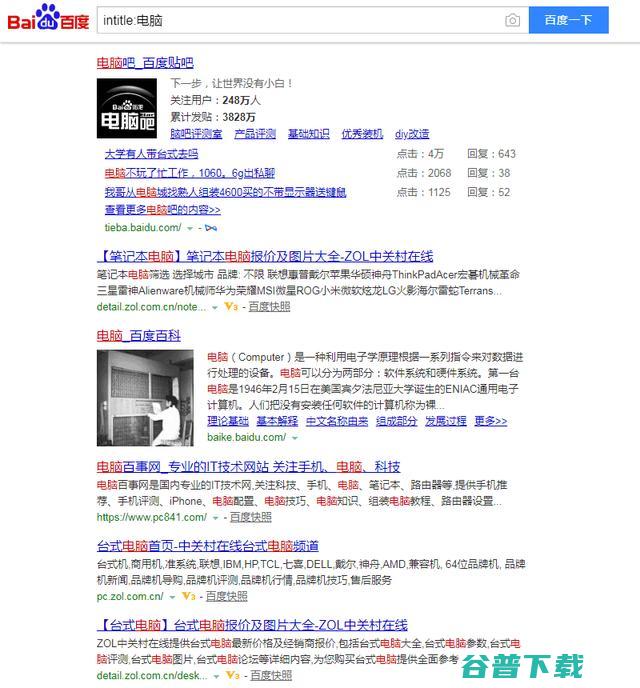The image size is (640, 688).
Task: Click the detail.zol.com.cn/note... green URL
Action: click(151, 307)
